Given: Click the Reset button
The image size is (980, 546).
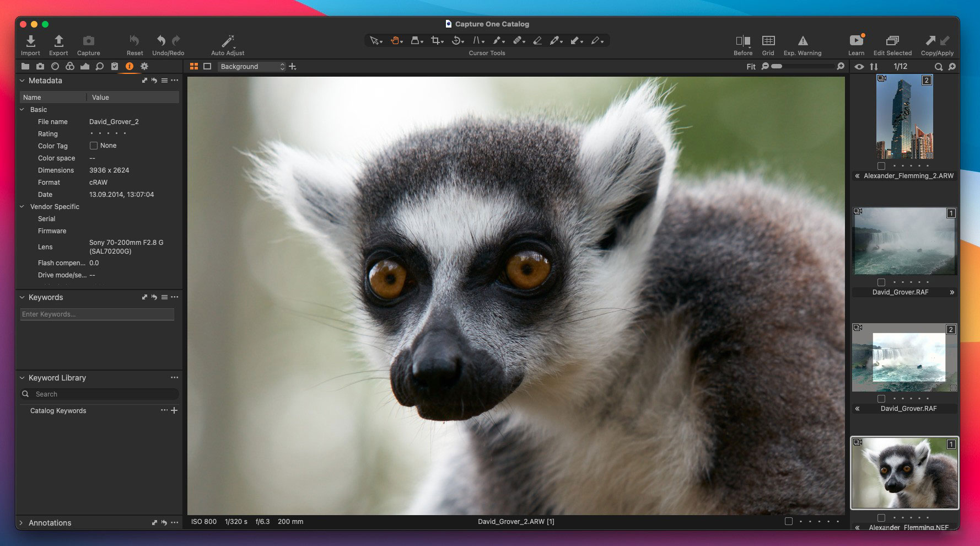Looking at the screenshot, I should [134, 41].
